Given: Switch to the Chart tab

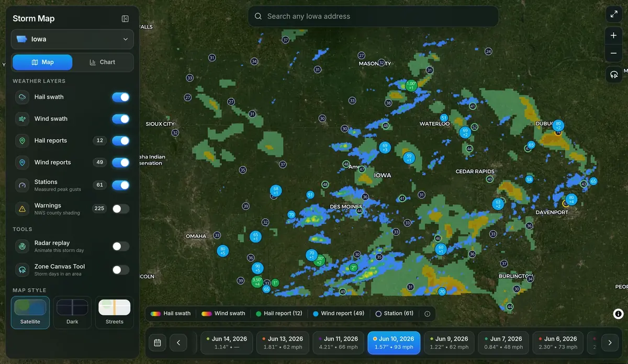Looking at the screenshot, I should [x=102, y=62].
